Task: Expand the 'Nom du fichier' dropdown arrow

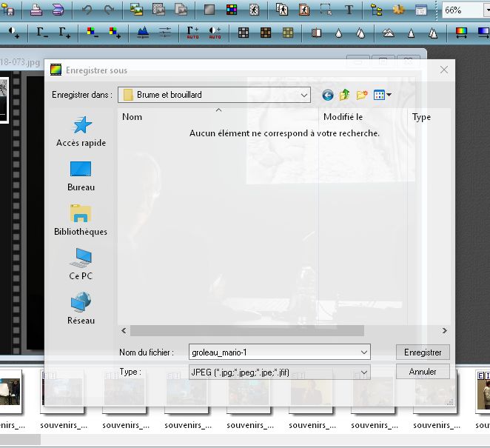Action: coord(363,352)
